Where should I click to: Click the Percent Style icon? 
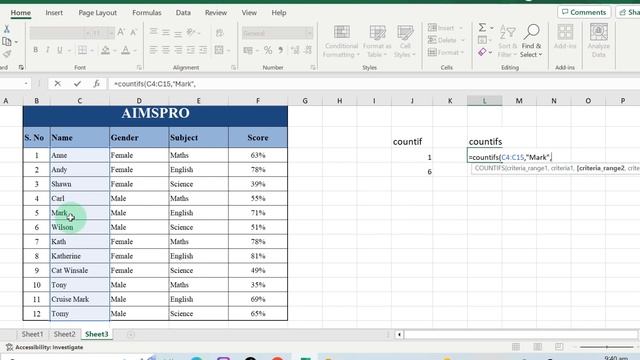pos(268,50)
